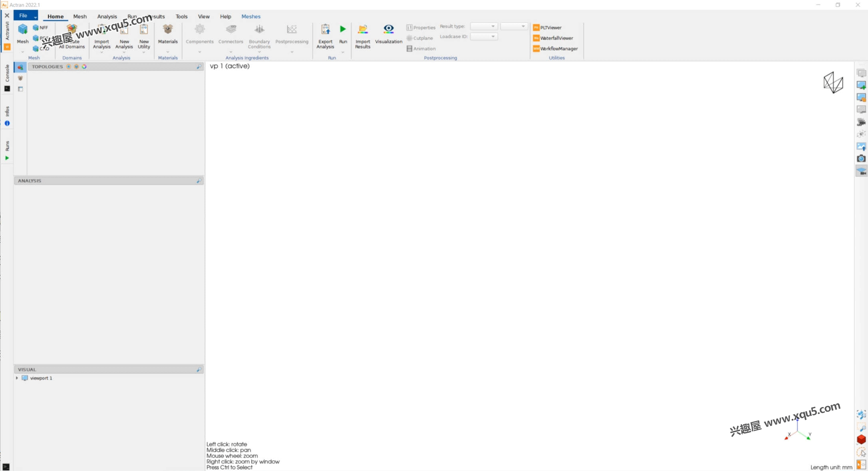Viewport: 868px width, 471px height.
Task: Click the Export Analysis icon
Action: (x=325, y=29)
